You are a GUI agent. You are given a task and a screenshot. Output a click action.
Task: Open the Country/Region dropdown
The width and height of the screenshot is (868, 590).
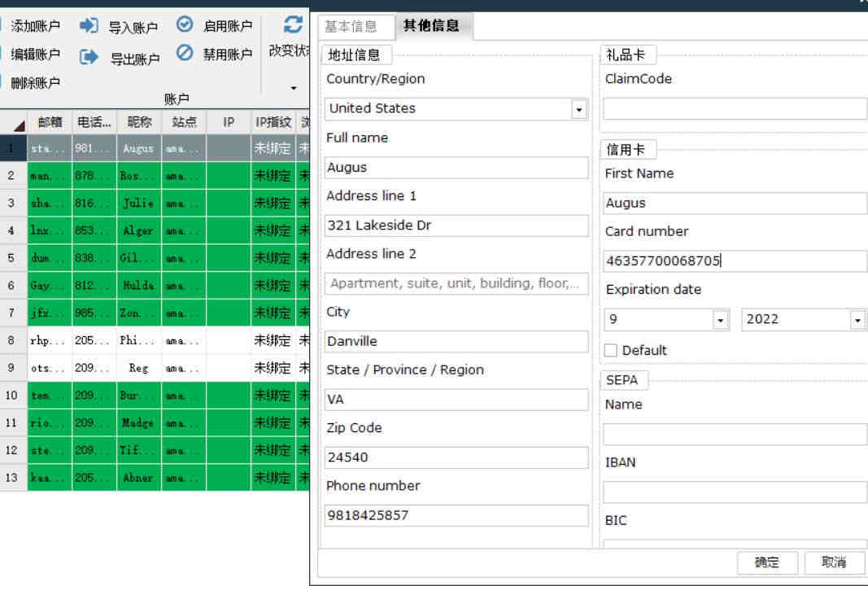tap(579, 109)
